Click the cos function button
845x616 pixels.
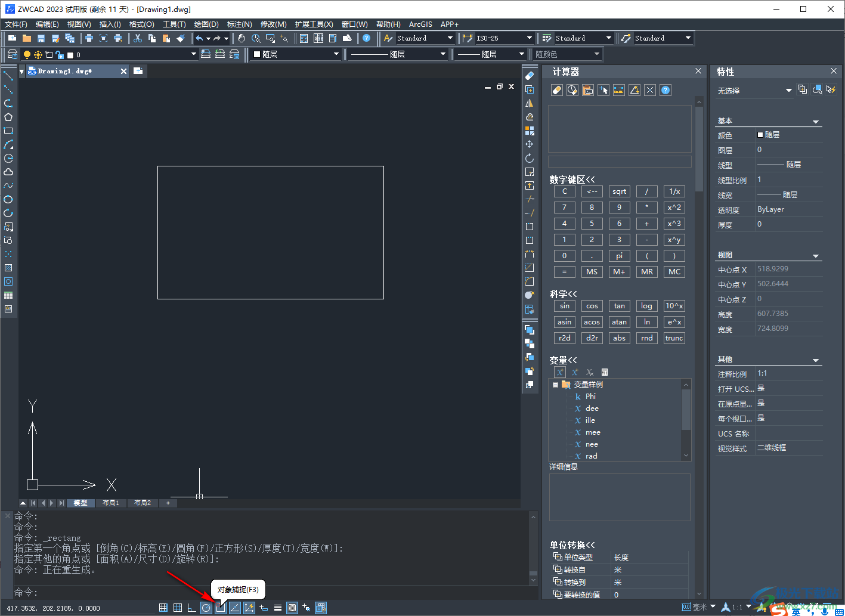click(592, 306)
